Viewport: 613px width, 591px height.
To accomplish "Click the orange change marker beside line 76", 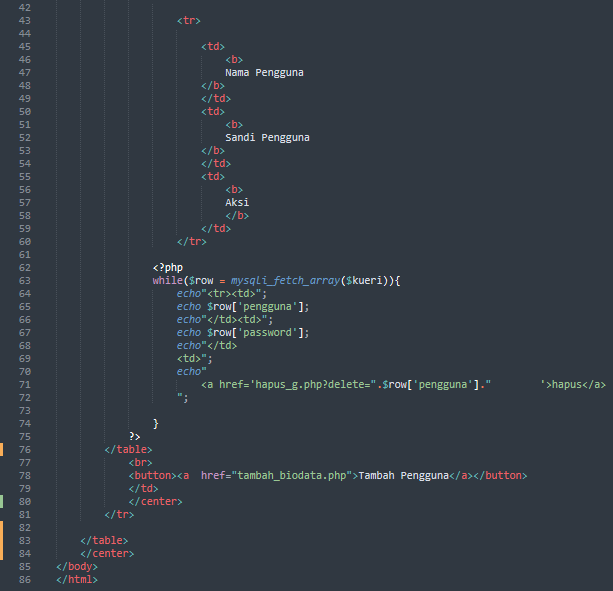I will tap(2, 450).
